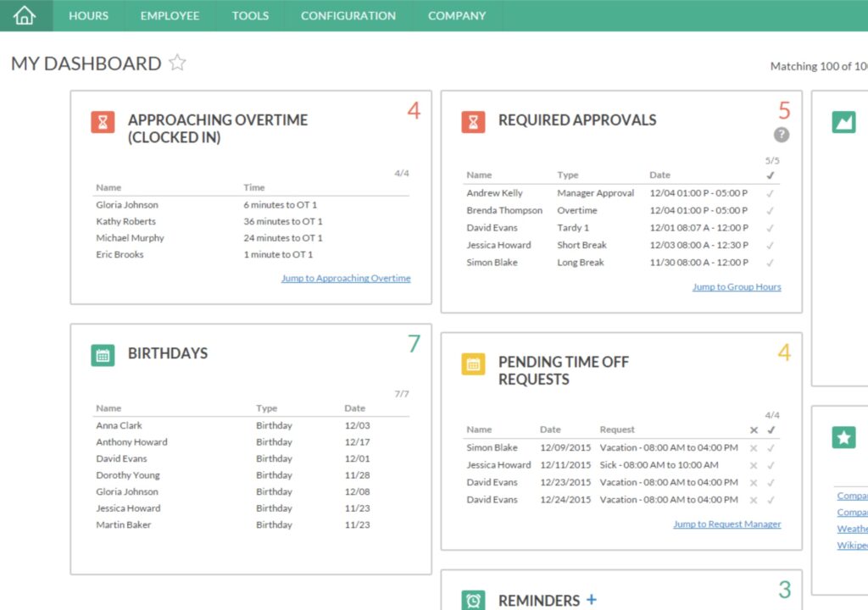The width and height of the screenshot is (868, 610).
Task: Click the Reminders count number 3
Action: pos(784,590)
